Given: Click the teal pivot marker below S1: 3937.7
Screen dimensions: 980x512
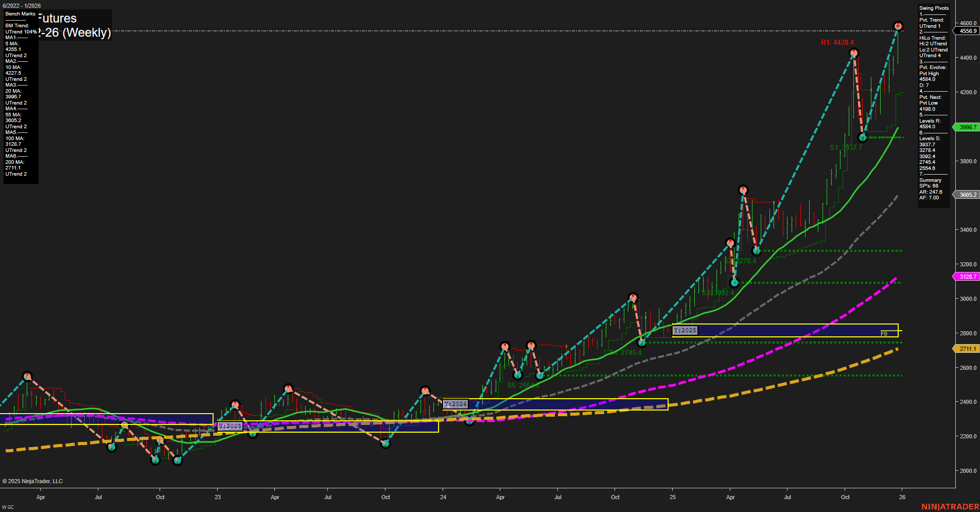Looking at the screenshot, I should pos(863,137).
